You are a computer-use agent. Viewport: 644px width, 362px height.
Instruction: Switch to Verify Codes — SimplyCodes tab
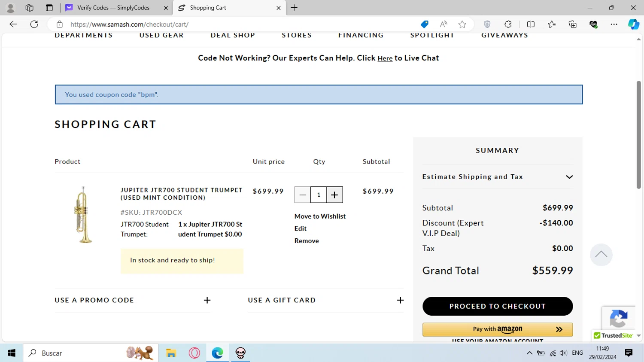[116, 8]
